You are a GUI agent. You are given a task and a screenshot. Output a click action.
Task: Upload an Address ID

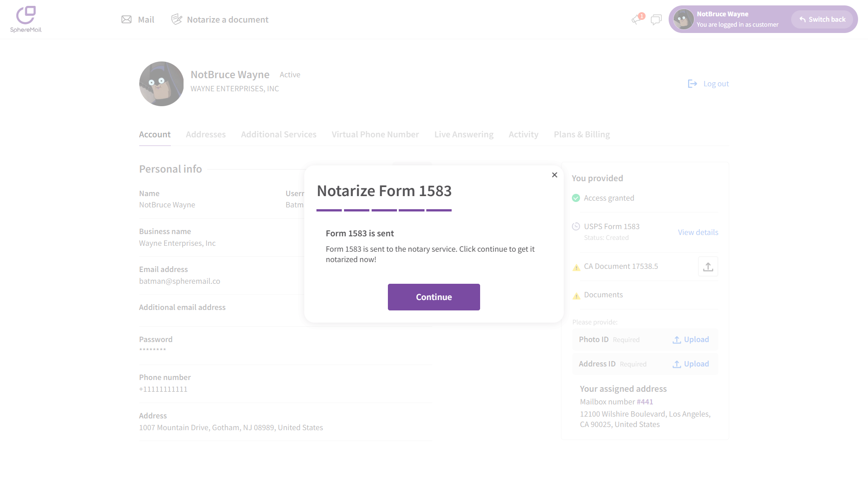[x=691, y=364]
